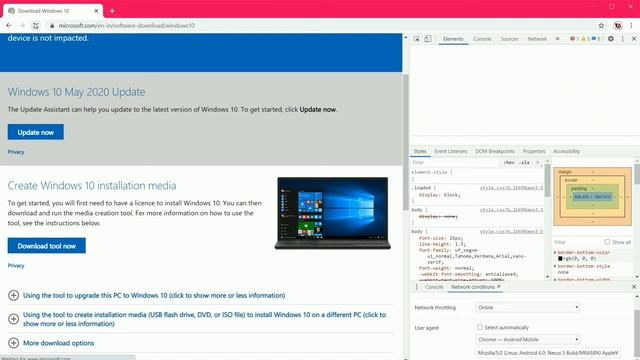
Task: Click the display: block declaration
Action: click(439, 195)
